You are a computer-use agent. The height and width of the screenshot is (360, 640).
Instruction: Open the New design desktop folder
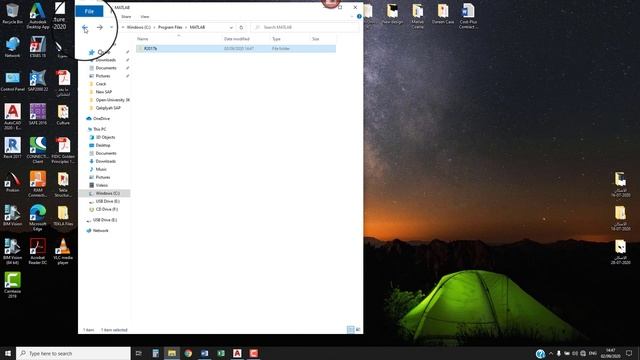[392, 13]
